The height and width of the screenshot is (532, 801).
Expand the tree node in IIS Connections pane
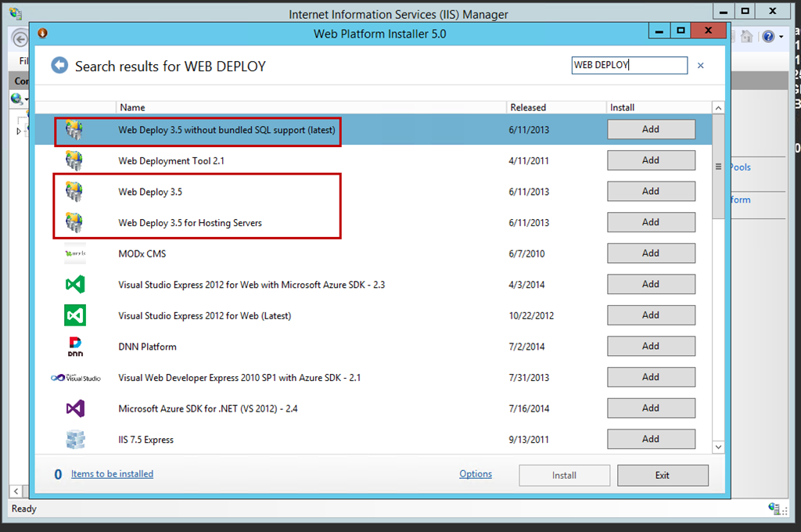19,131
